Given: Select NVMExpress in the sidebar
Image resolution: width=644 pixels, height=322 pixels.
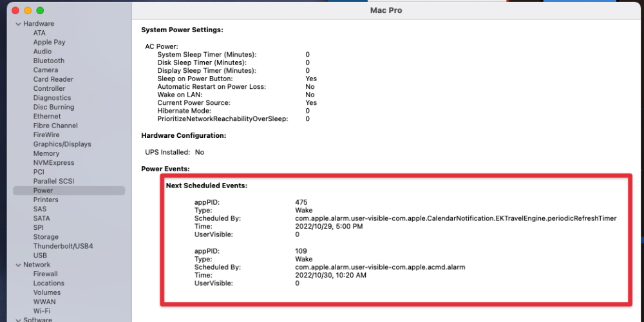Looking at the screenshot, I should (x=53, y=163).
